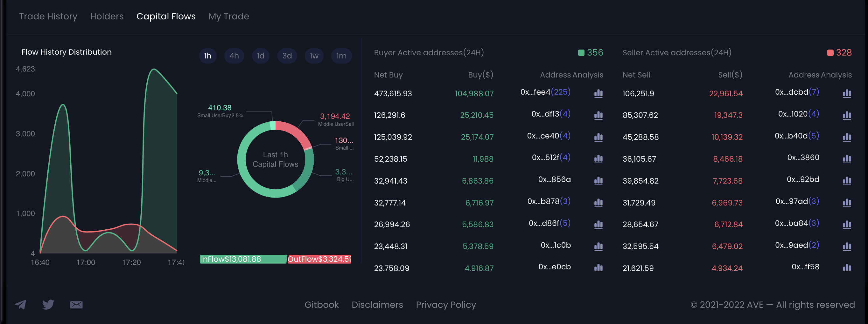Click the green InFlow bar

(243, 259)
